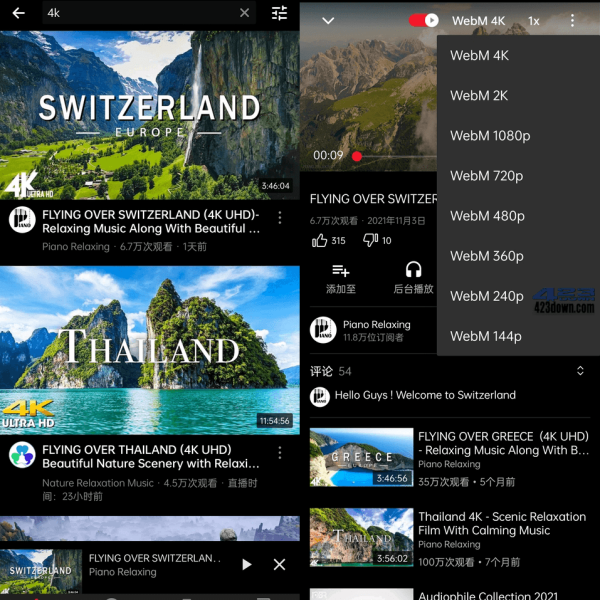The width and height of the screenshot is (600, 600).
Task: Add video to playlist (添加至)
Action: tap(341, 278)
